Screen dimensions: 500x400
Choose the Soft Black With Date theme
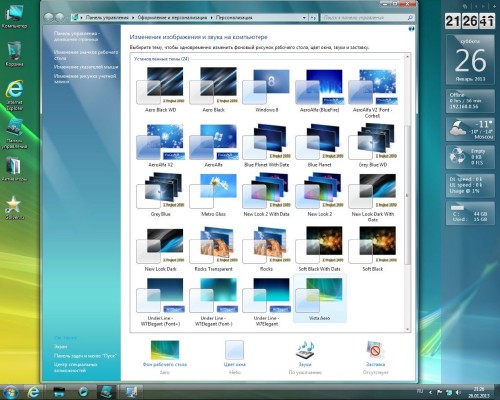tap(319, 249)
